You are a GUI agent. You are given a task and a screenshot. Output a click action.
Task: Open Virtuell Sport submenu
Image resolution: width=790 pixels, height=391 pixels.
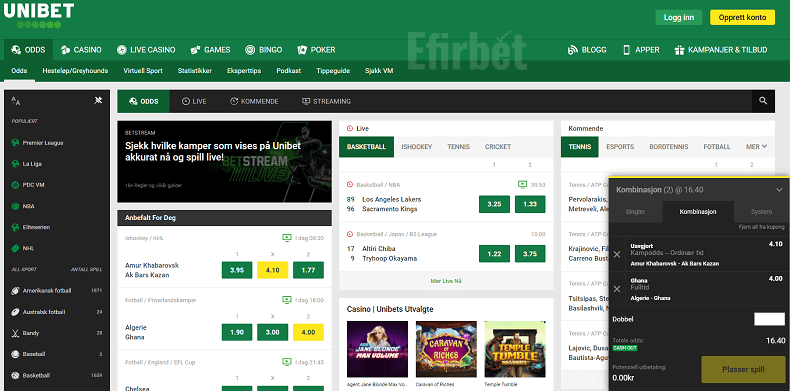point(143,71)
